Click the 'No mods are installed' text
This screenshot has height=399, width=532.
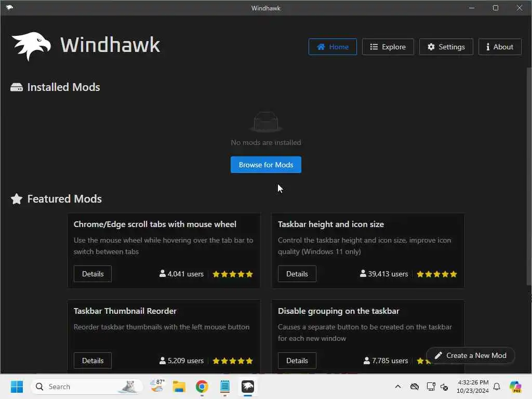click(x=265, y=142)
